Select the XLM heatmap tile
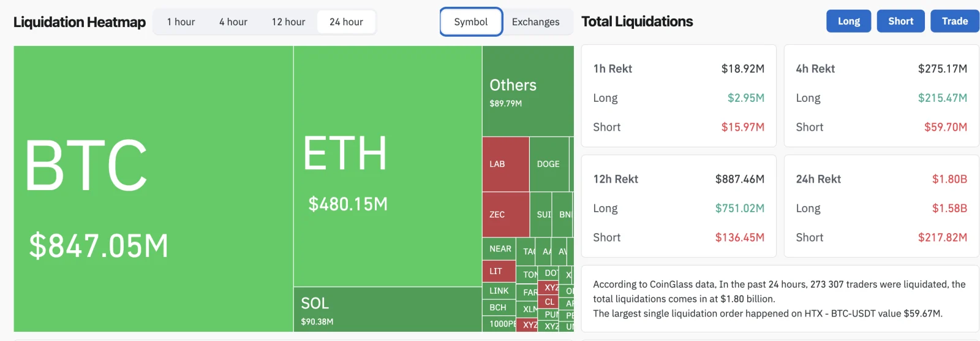 pos(527,309)
